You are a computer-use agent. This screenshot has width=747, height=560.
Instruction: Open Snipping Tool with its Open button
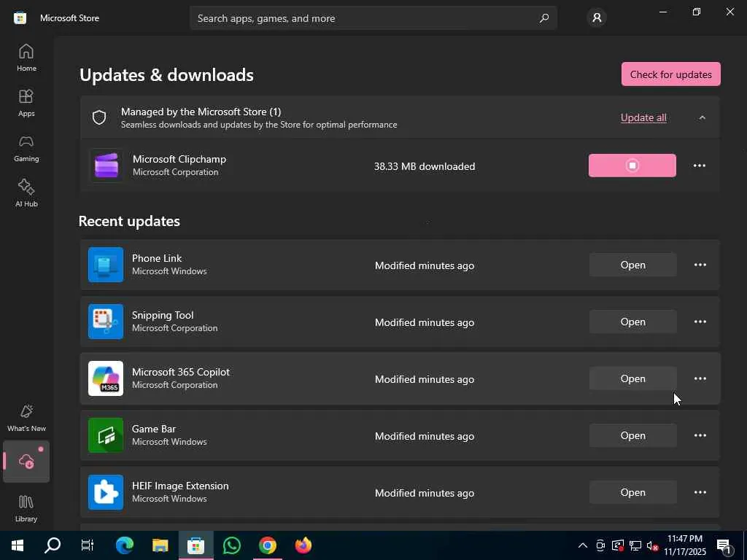[x=632, y=322]
